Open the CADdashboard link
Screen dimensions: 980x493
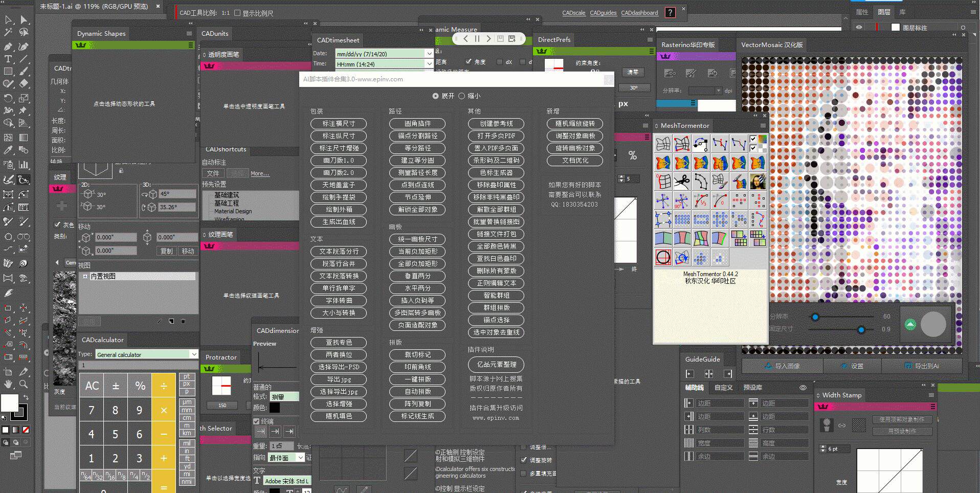[x=639, y=13]
